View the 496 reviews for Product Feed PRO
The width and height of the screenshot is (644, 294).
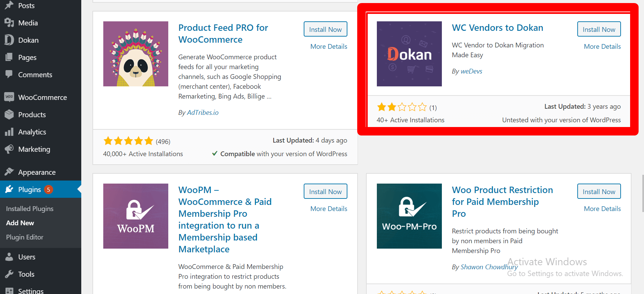pos(163,141)
